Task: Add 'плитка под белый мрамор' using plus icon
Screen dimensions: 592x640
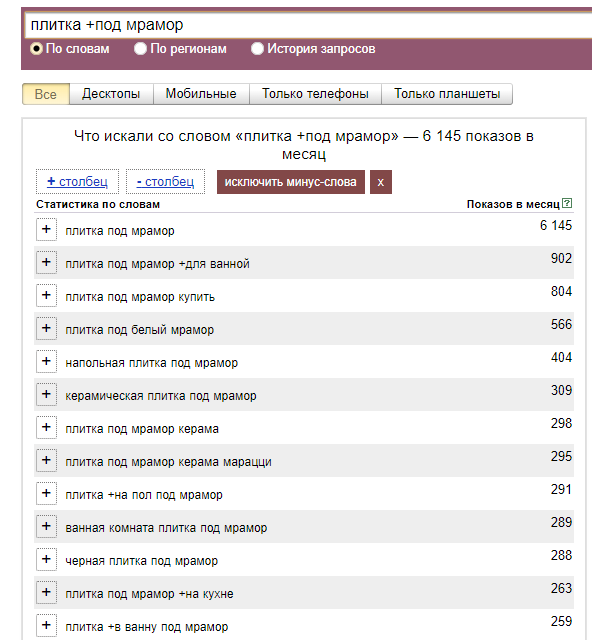Action: click(46, 328)
